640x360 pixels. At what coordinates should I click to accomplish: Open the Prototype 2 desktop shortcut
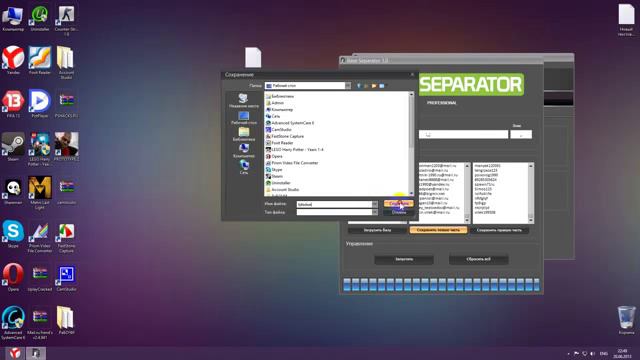pyautogui.click(x=66, y=146)
